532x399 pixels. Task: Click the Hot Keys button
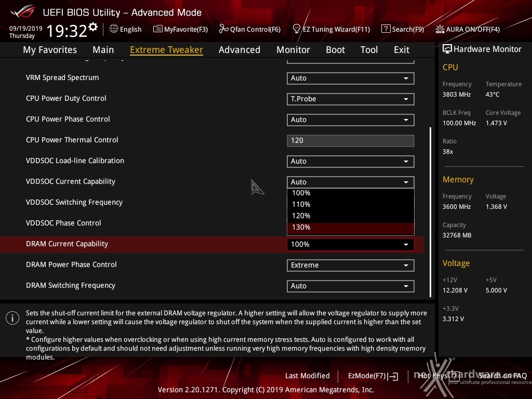[x=433, y=376]
